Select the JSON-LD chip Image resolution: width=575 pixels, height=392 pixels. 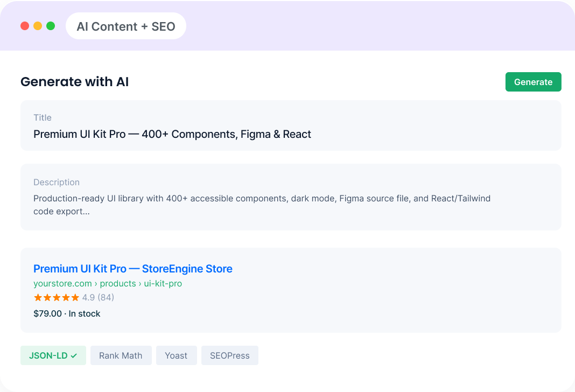point(53,355)
